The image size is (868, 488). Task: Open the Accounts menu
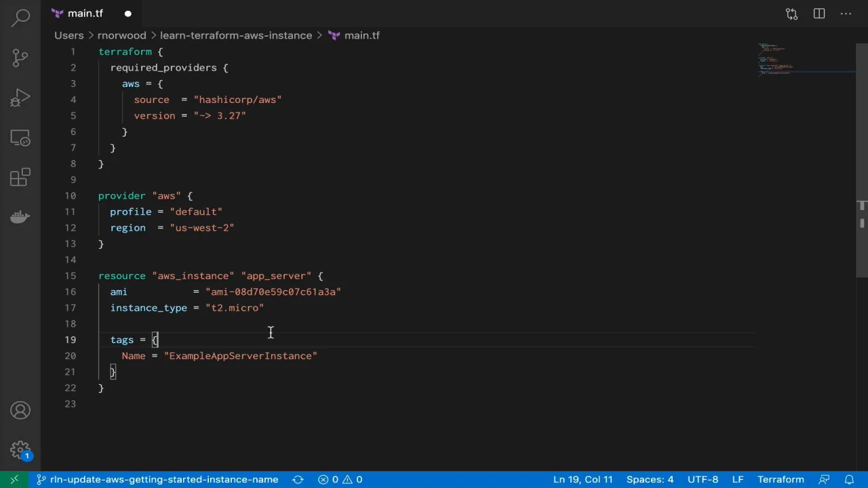pos(20,410)
